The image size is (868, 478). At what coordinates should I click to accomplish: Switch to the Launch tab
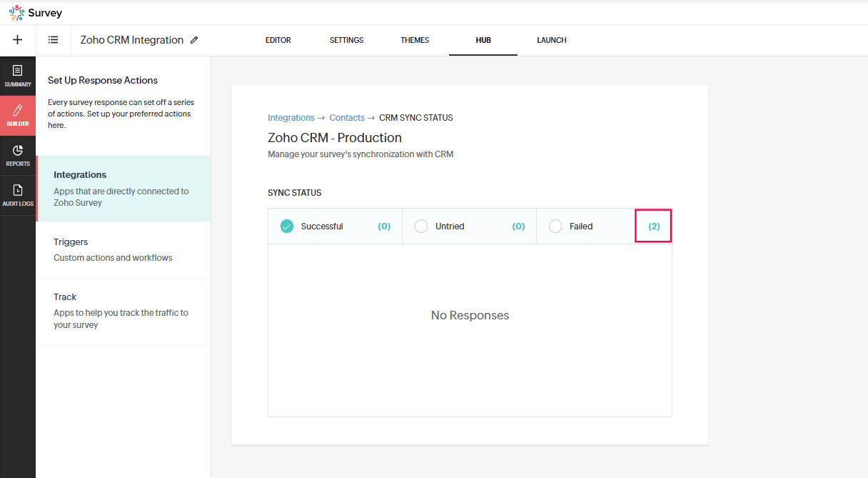(552, 40)
